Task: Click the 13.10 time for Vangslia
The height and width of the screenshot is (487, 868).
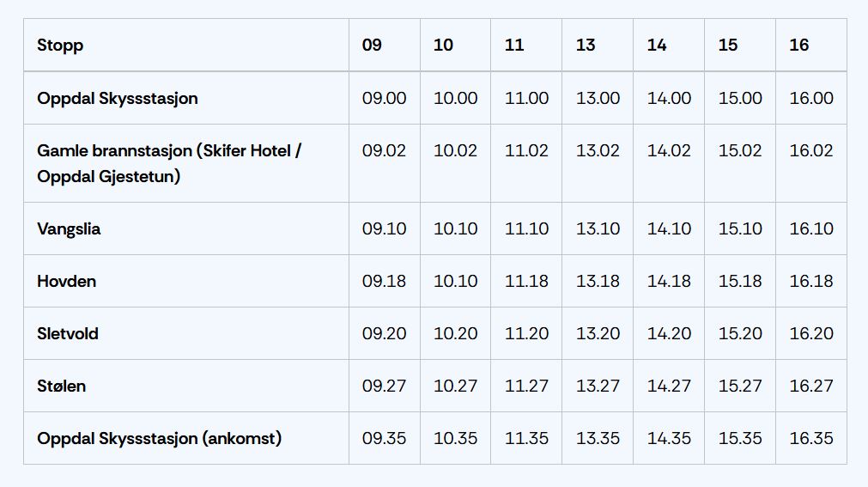Action: tap(598, 229)
